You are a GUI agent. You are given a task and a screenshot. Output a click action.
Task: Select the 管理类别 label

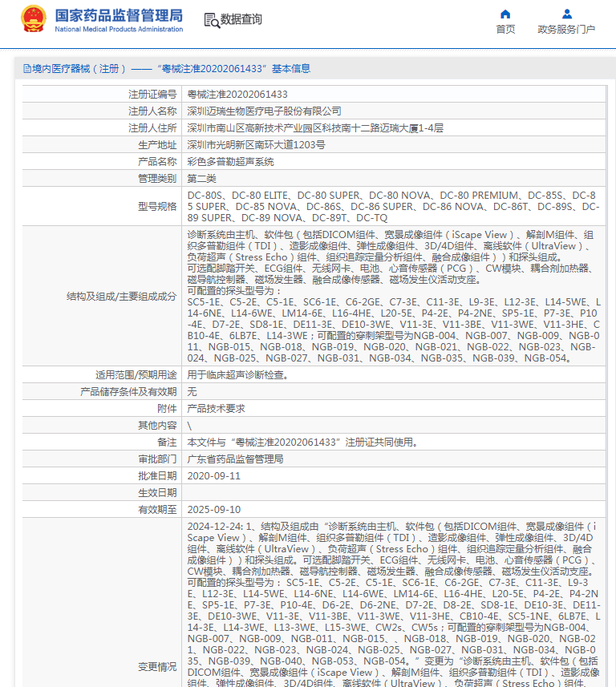click(x=157, y=179)
